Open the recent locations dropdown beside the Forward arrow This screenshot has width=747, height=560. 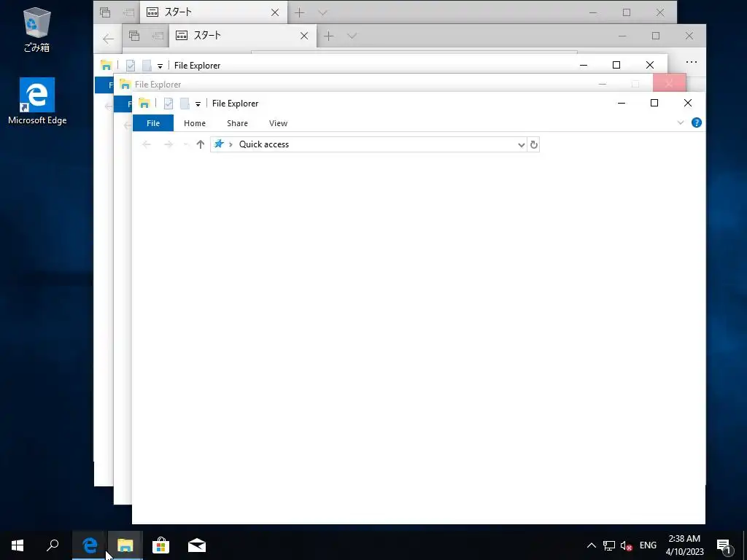186,144
